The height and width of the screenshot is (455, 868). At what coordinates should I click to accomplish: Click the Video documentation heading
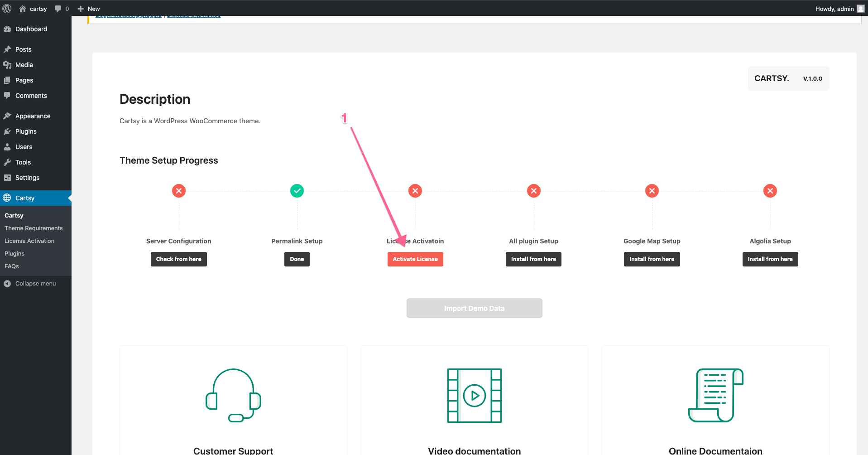click(475, 451)
